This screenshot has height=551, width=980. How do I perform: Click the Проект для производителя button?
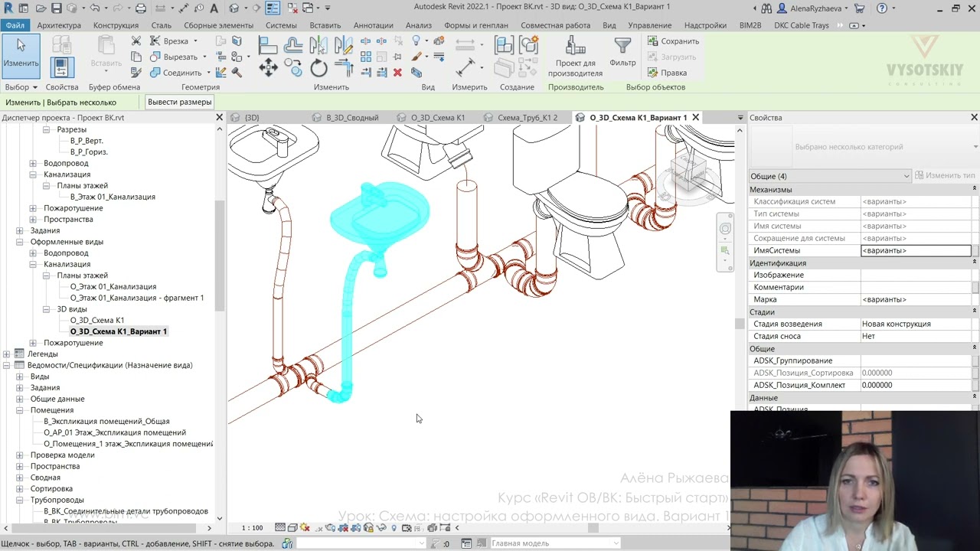tap(575, 57)
